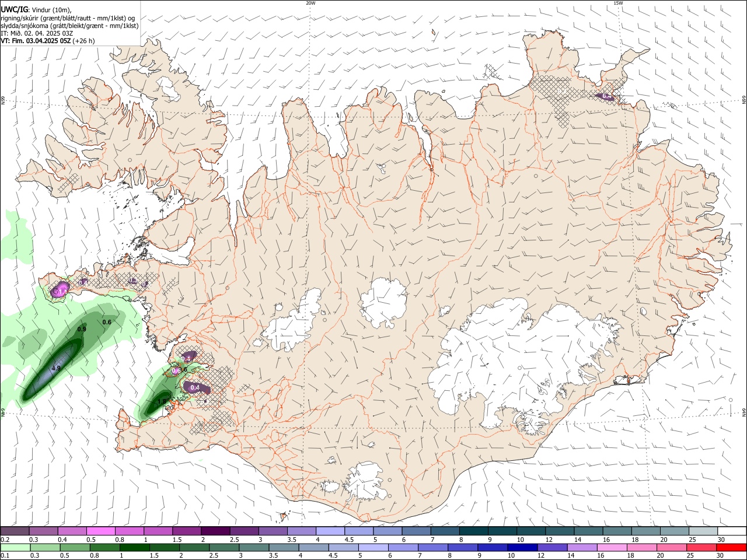This screenshot has width=747, height=560.
Task: Click the 1.8 precipitation value near Reykjanes
Action: point(162,401)
